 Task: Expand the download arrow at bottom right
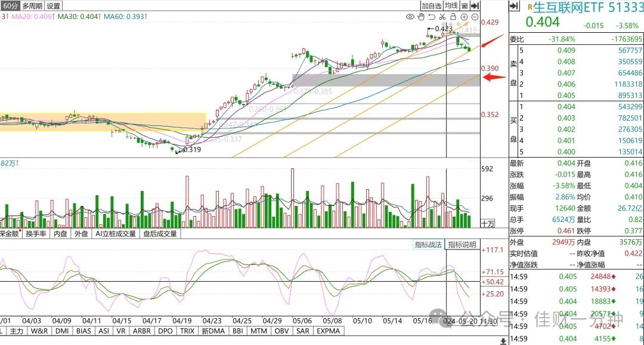click(x=503, y=341)
